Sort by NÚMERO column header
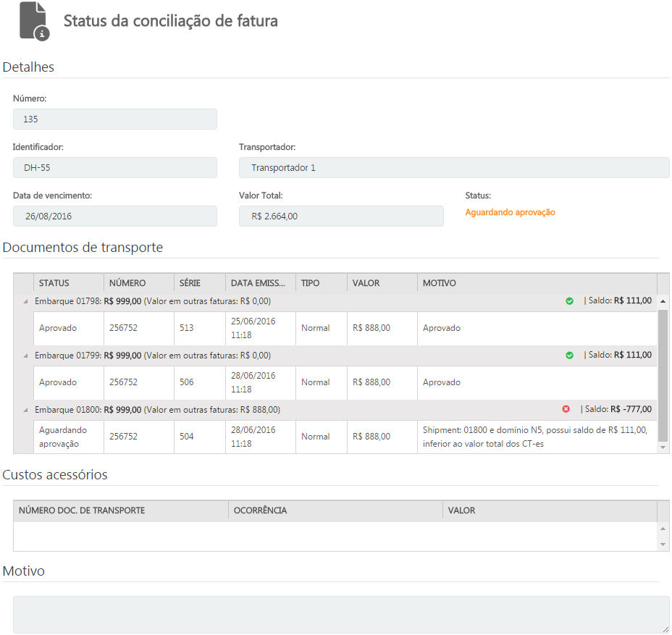The width and height of the screenshot is (672, 635). point(139,283)
